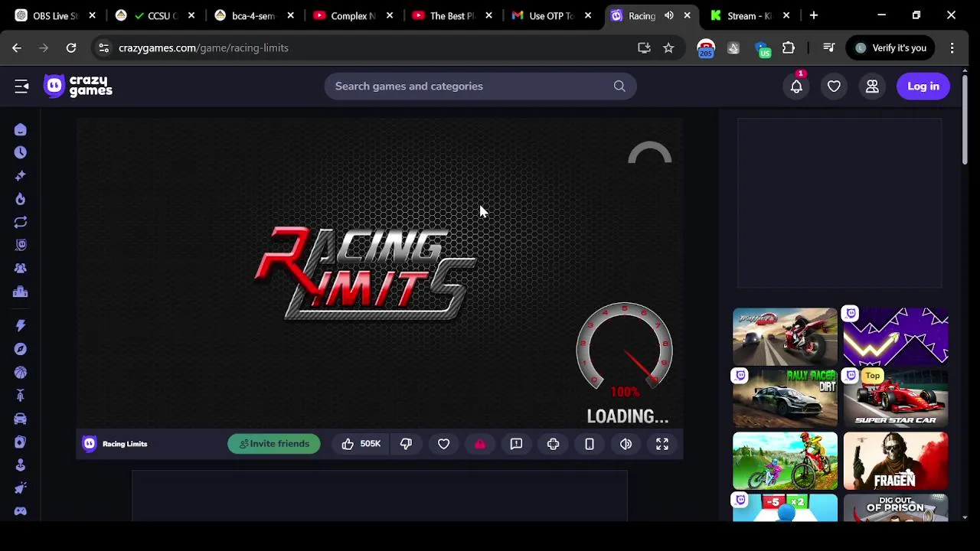Click the page vertical scrollbar
The width and height of the screenshot is (980, 551).
(965, 119)
